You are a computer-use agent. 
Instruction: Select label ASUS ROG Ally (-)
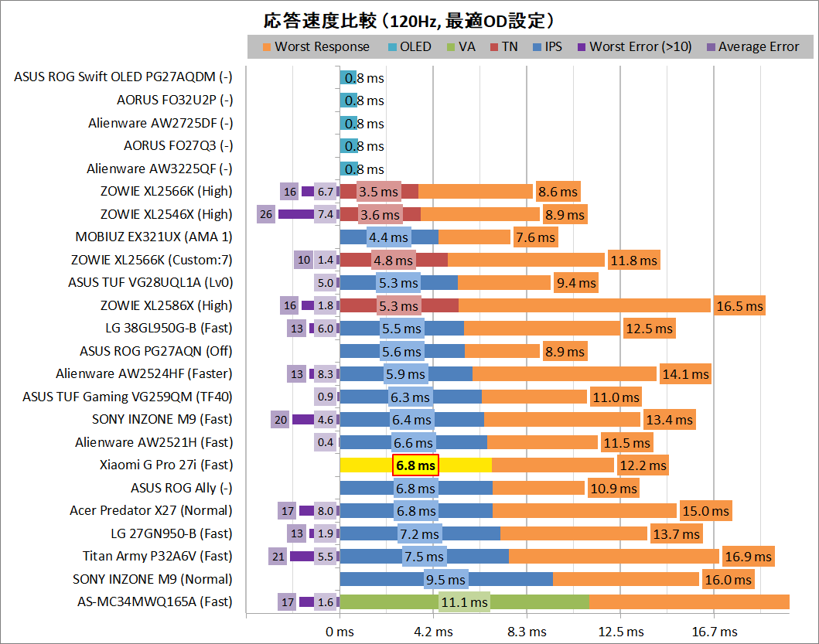click(x=181, y=488)
